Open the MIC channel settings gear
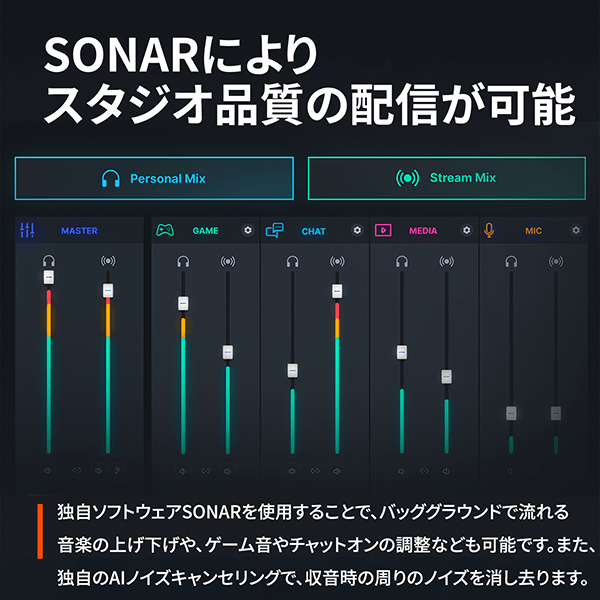Image resolution: width=600 pixels, height=600 pixels. point(576,230)
